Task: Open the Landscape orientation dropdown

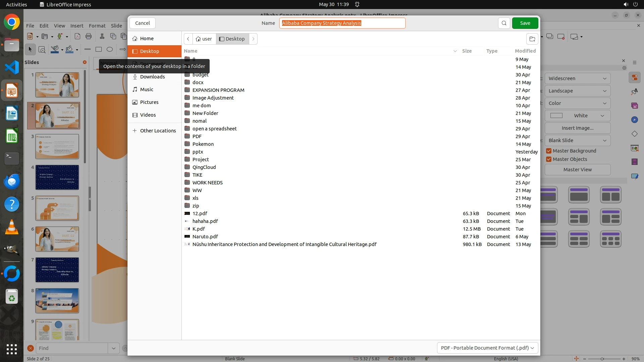Action: click(x=577, y=91)
